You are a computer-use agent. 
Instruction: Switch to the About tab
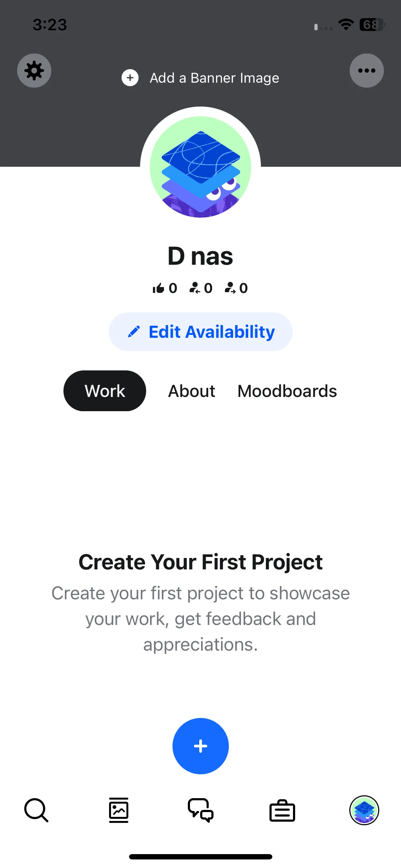click(192, 391)
